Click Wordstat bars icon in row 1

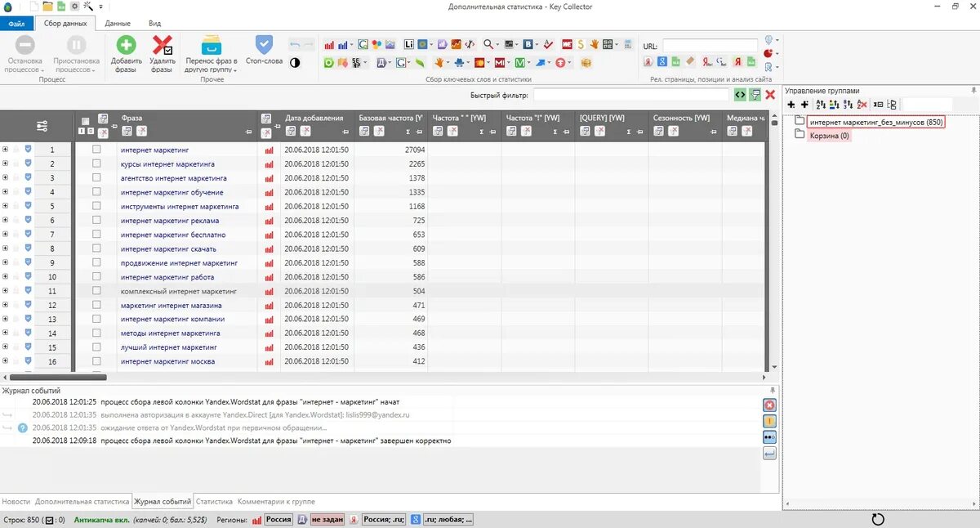[x=269, y=150]
